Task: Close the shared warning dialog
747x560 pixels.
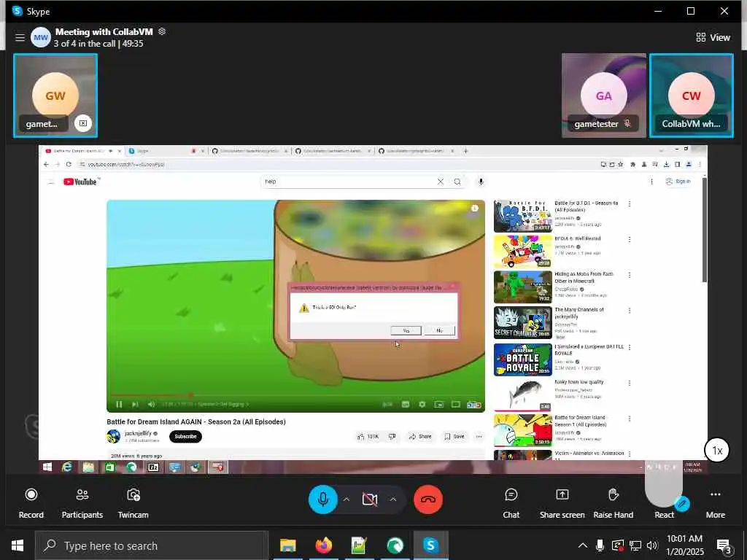Action: 452,287
